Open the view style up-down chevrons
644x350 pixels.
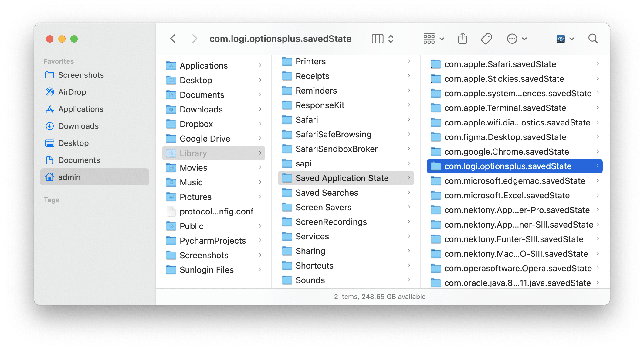pyautogui.click(x=391, y=39)
